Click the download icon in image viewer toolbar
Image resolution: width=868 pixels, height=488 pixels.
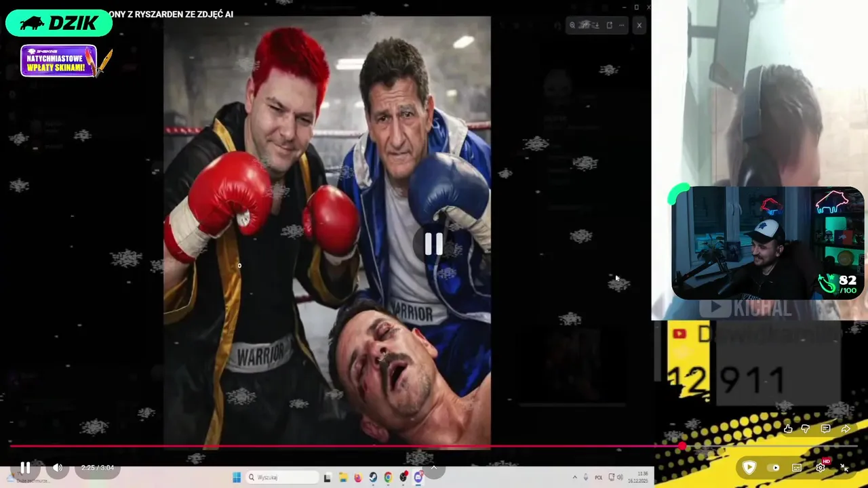[x=597, y=25]
